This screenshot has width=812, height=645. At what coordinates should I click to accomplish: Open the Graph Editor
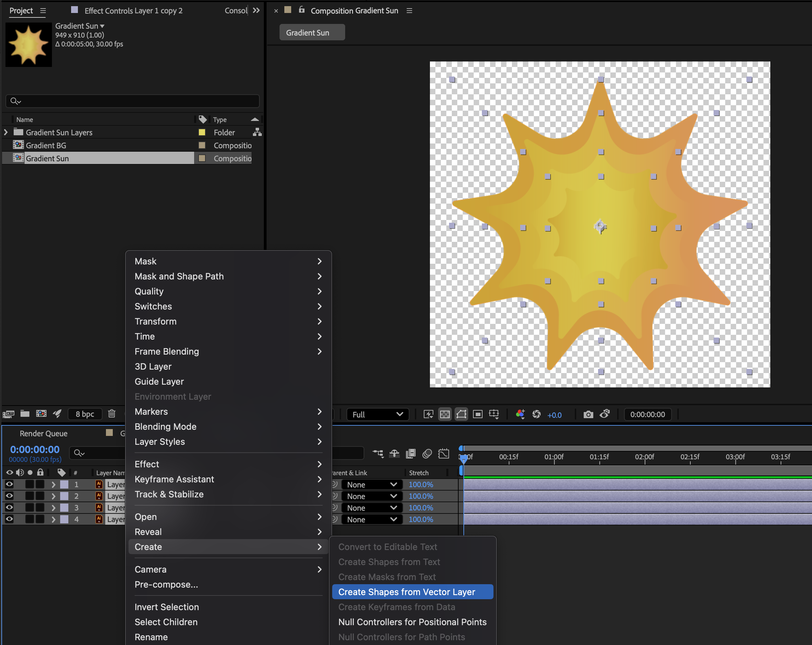point(444,454)
